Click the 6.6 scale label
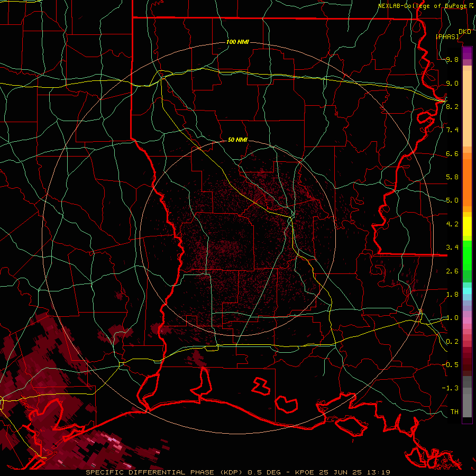Viewport: 476px width, 476px height. coord(452,153)
